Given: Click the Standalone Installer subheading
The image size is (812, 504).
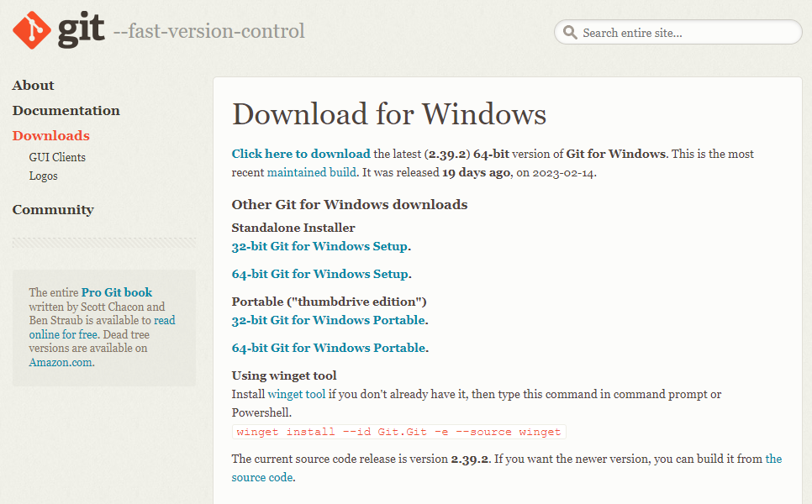Looking at the screenshot, I should [x=293, y=228].
